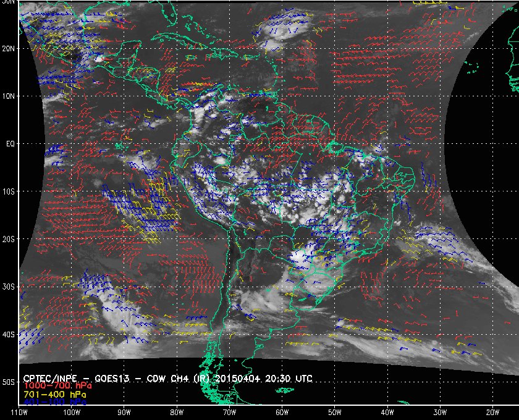Click the 40W longitude label
Screen dimensions: 519x420
coord(387,413)
